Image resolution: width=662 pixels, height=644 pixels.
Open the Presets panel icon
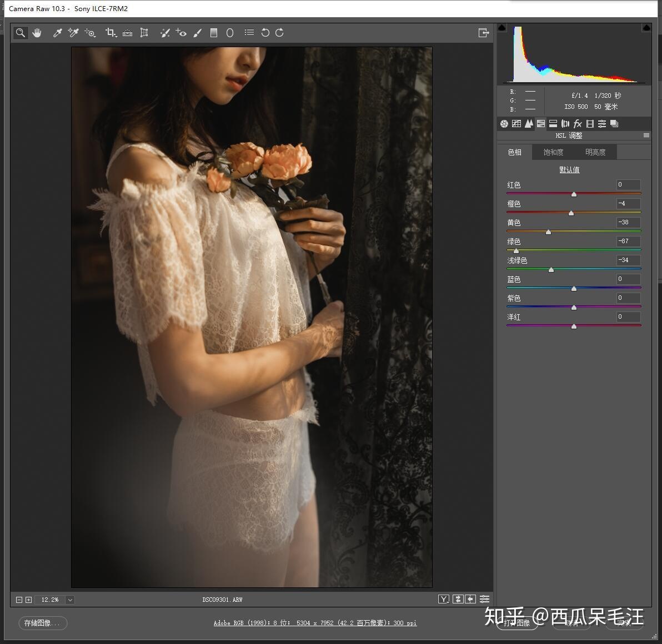(x=602, y=124)
